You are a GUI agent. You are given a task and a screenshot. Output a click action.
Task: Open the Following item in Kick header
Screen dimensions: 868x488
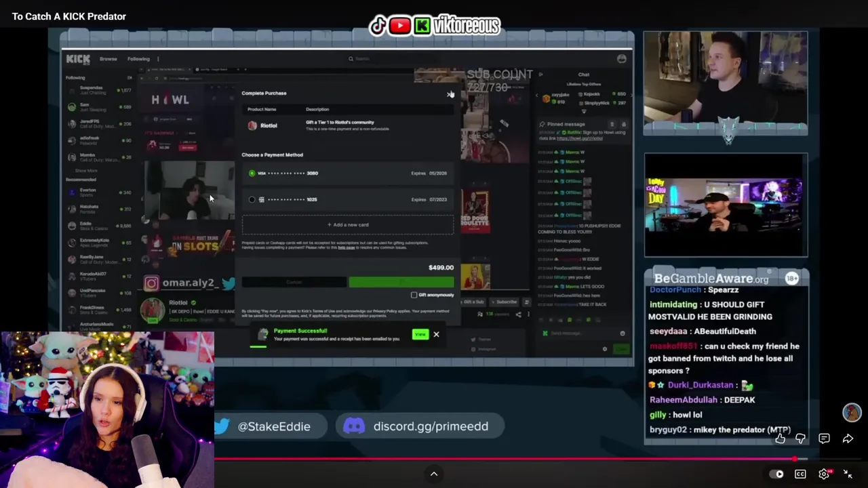pyautogui.click(x=138, y=59)
